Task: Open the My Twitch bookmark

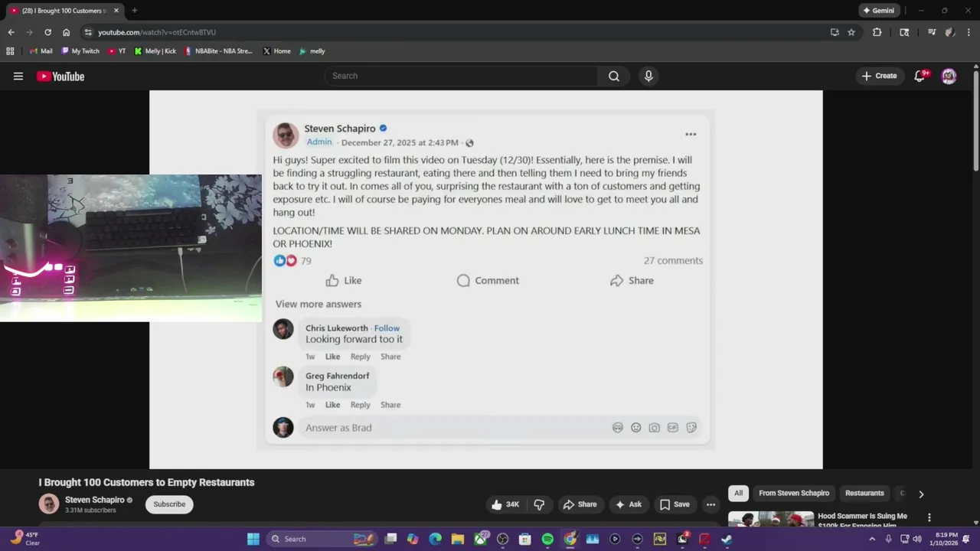Action: (x=79, y=51)
